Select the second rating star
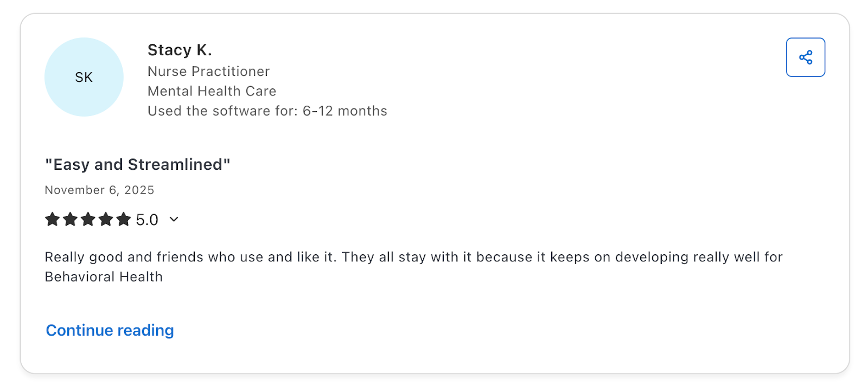 [71, 219]
